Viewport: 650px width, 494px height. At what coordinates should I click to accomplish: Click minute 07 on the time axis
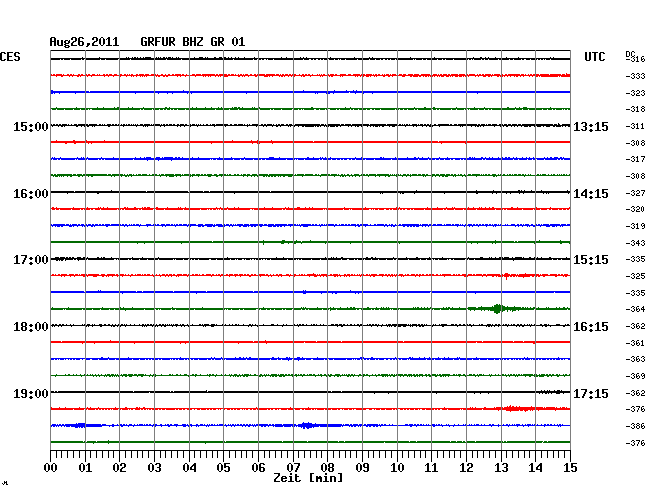pos(293,468)
